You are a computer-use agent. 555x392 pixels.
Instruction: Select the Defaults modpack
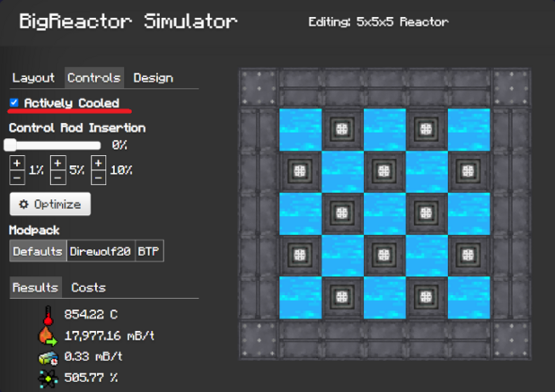click(x=38, y=251)
